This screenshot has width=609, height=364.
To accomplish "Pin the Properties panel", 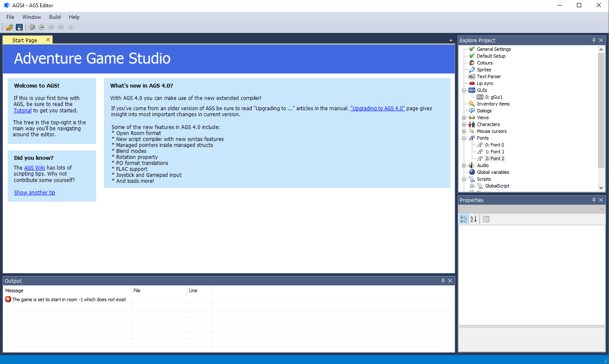I will (594, 200).
